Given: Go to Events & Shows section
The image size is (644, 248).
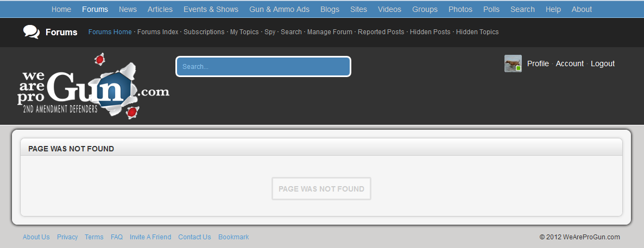Looking at the screenshot, I should 211,9.
